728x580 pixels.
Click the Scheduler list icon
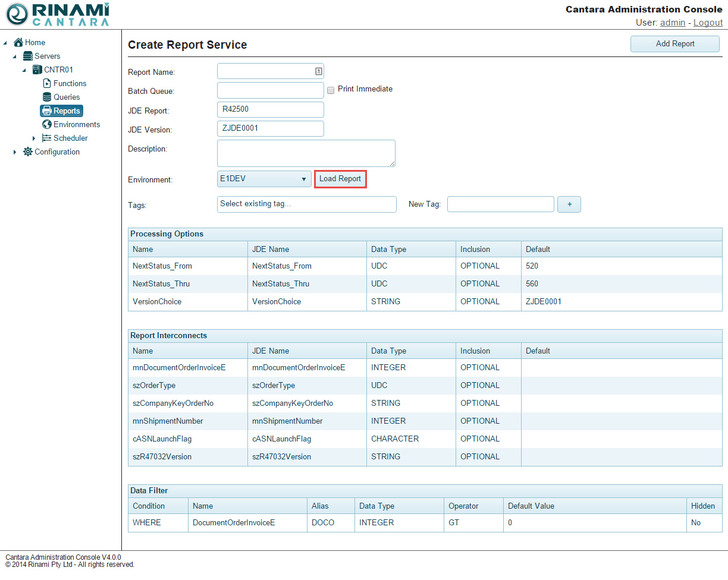(x=47, y=138)
